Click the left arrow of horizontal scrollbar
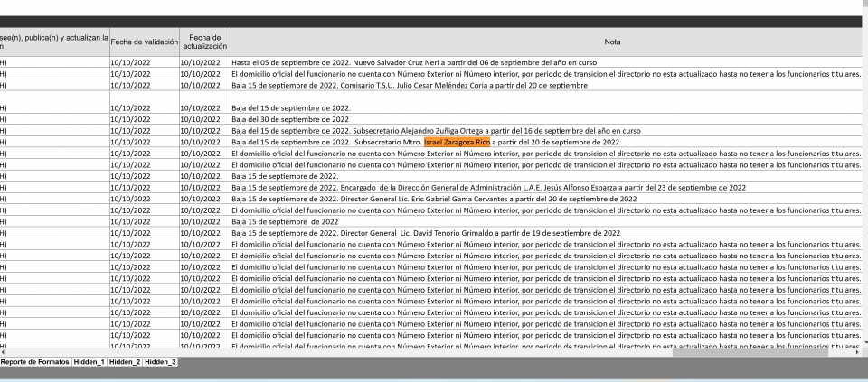This screenshot has height=382, width=868. click(x=3, y=351)
